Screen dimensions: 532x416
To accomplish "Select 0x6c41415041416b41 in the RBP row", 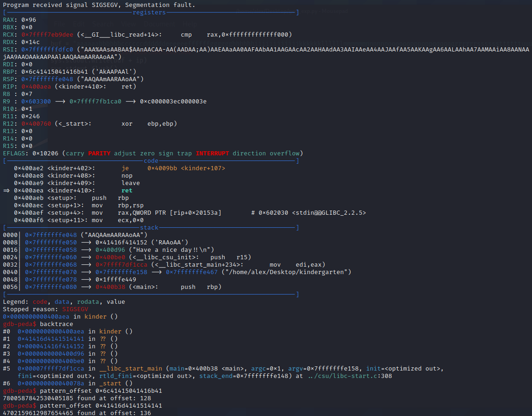I will point(55,72).
